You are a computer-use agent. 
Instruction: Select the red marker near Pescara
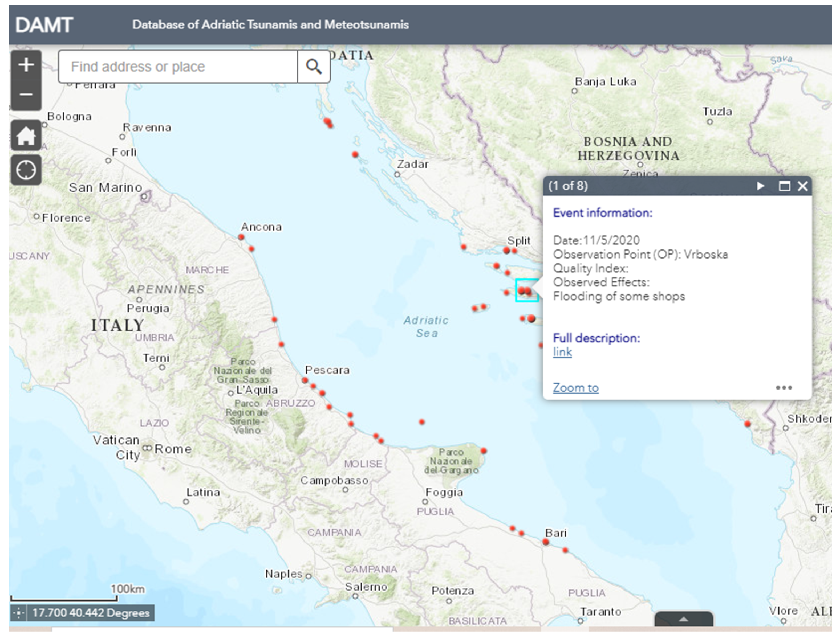click(305, 380)
